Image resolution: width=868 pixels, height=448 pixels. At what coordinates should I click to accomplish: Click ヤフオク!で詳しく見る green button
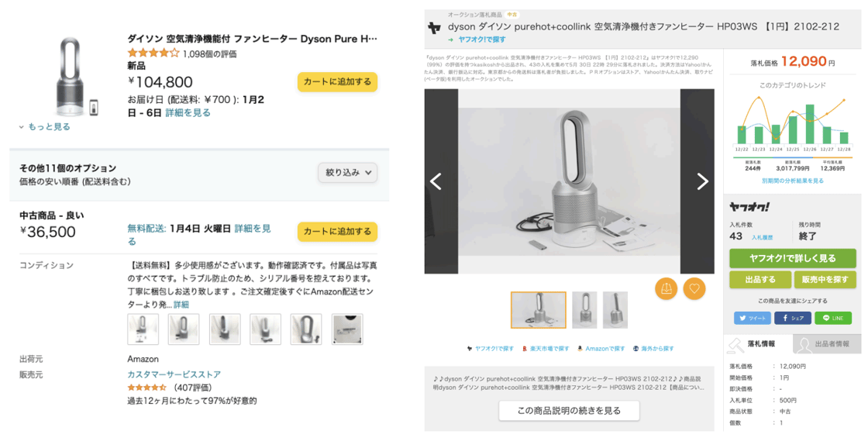point(792,258)
